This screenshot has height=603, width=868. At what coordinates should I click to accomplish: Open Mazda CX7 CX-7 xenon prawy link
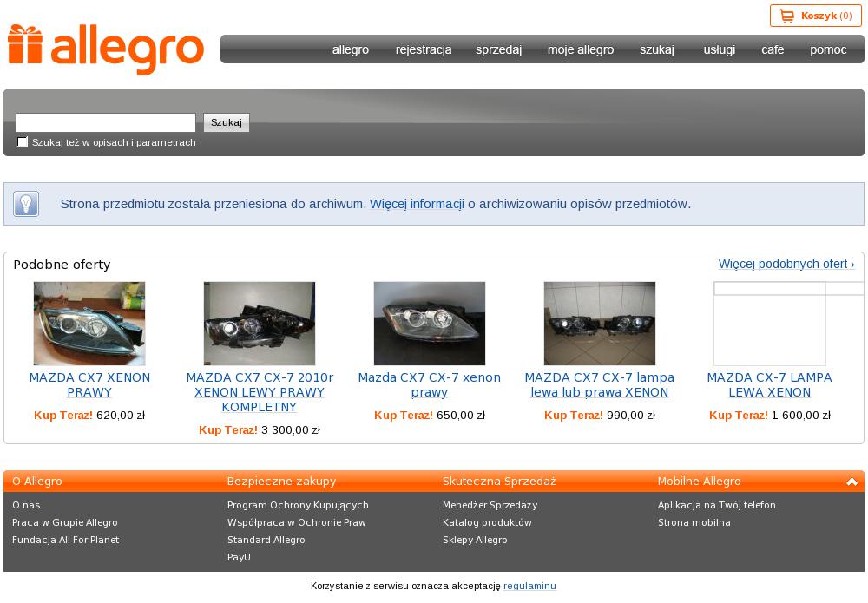pyautogui.click(x=429, y=384)
